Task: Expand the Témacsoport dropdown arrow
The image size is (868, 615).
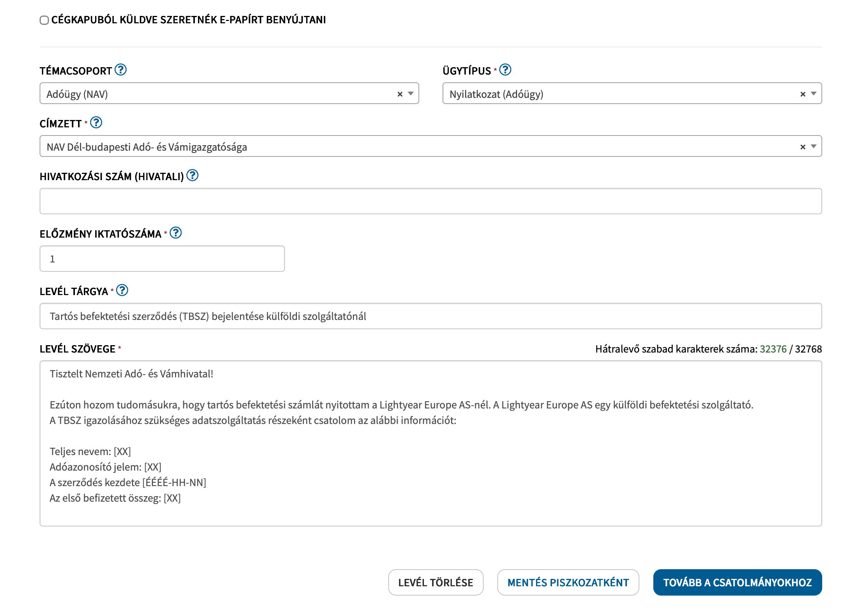Action: pyautogui.click(x=411, y=94)
